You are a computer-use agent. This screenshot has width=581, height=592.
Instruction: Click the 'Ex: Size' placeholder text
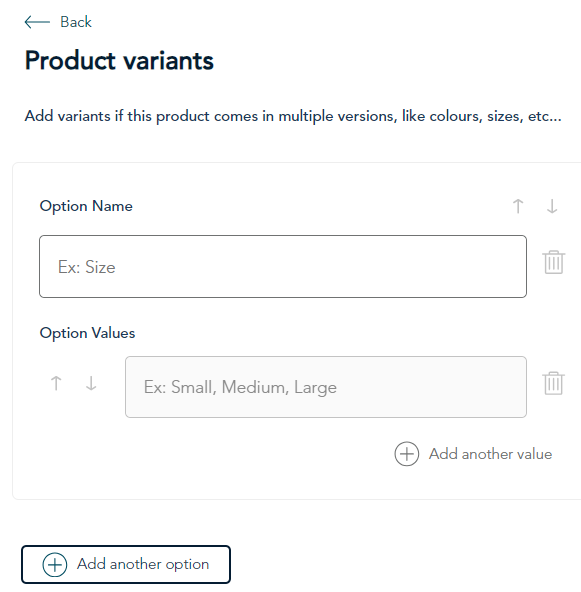pos(86,267)
